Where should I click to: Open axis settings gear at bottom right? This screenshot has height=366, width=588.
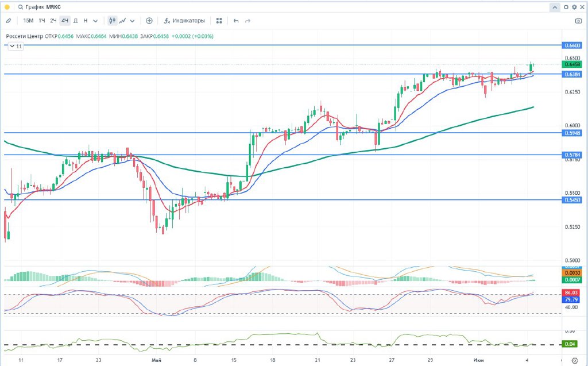click(x=574, y=361)
